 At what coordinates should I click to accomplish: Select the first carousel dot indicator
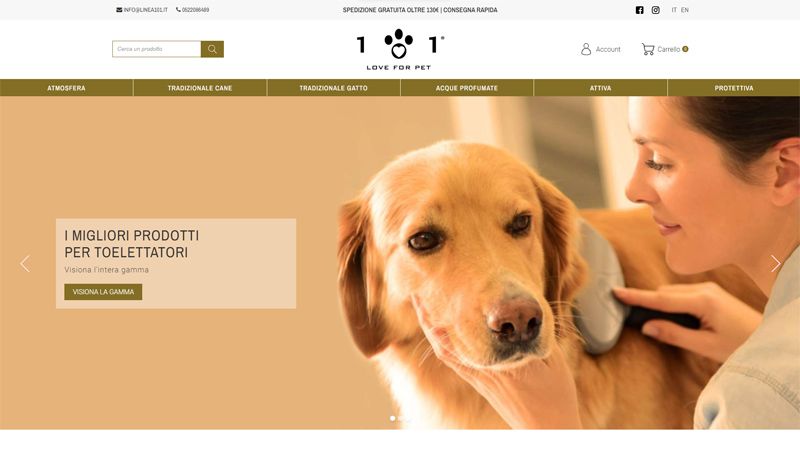tap(392, 418)
